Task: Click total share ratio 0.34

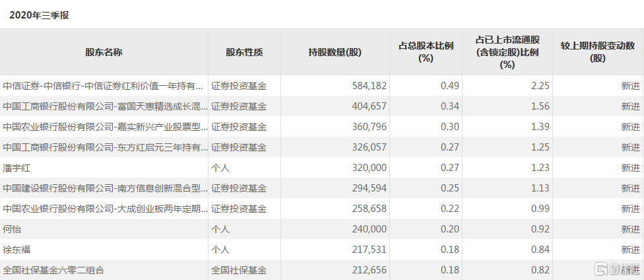Action: [450, 106]
